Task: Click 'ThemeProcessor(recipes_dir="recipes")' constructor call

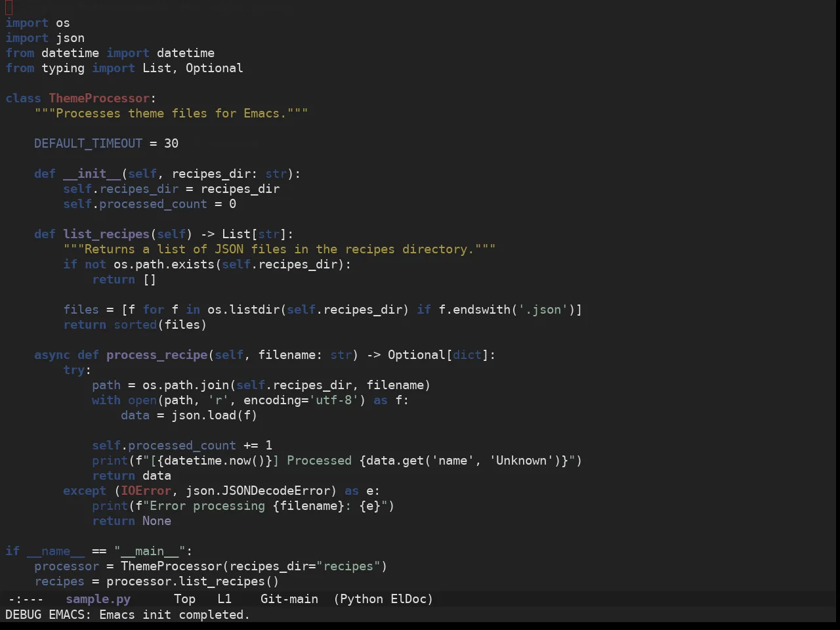Action: point(254,566)
